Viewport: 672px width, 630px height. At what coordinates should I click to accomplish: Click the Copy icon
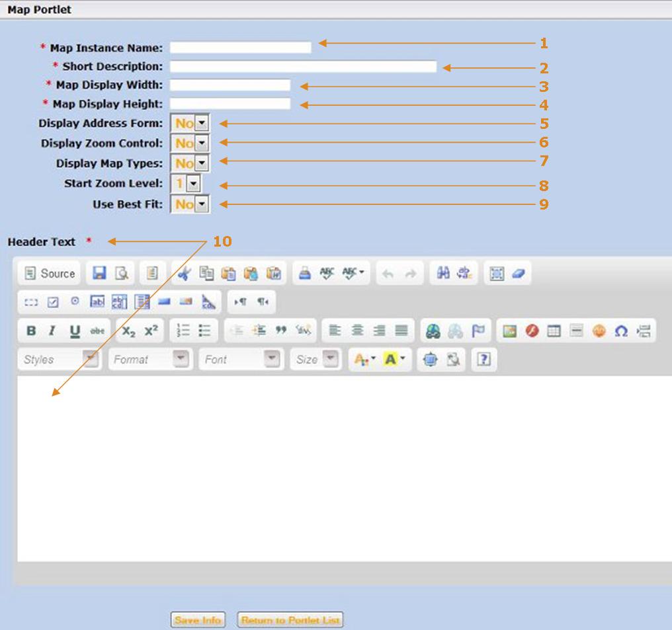pos(206,273)
